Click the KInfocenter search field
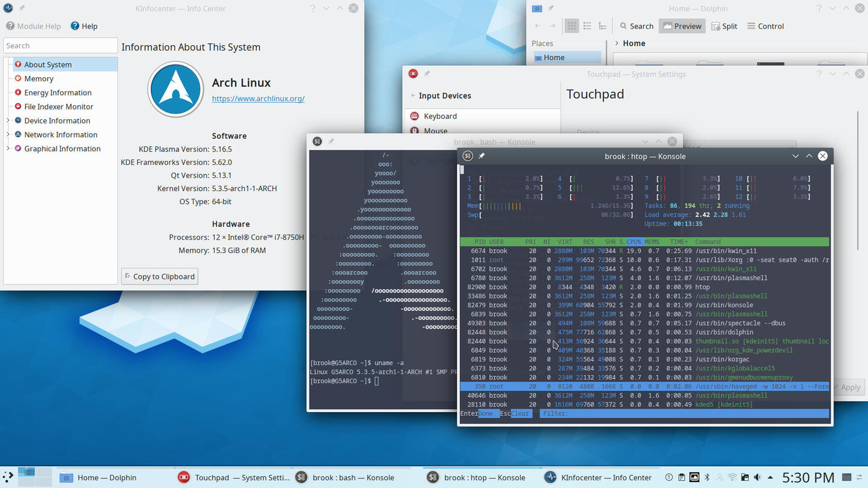The height and width of the screenshot is (488, 868). coord(60,46)
